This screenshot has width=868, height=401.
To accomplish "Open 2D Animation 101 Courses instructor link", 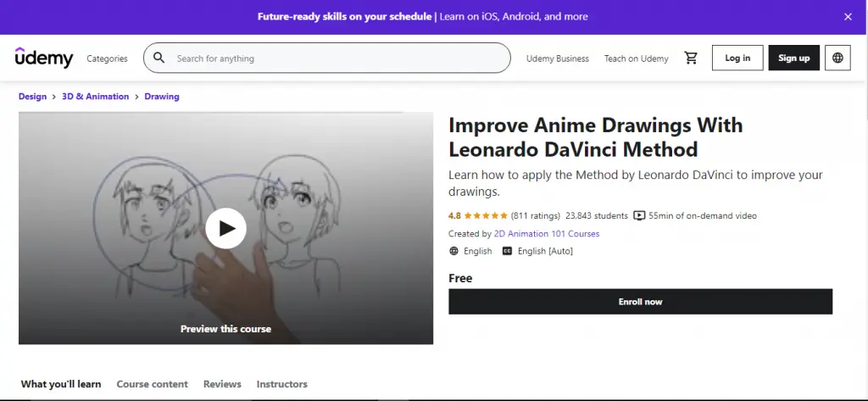I will coord(547,234).
